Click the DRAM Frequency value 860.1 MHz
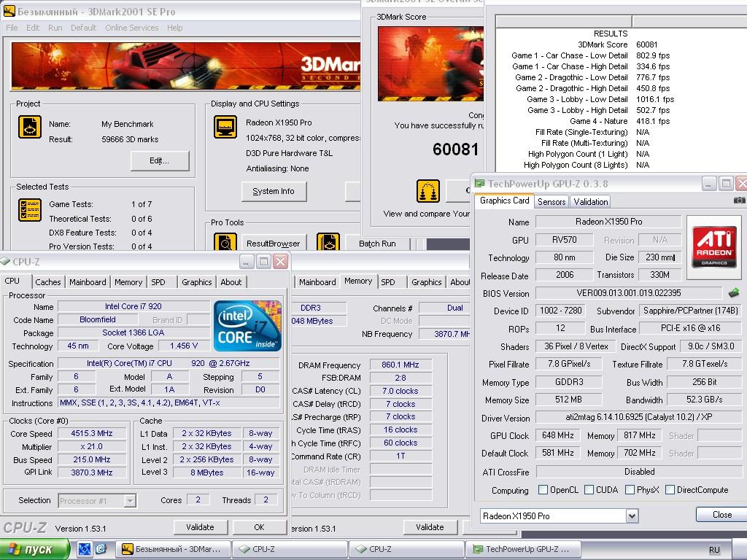Viewport: 747px width, 560px height. pyautogui.click(x=400, y=365)
